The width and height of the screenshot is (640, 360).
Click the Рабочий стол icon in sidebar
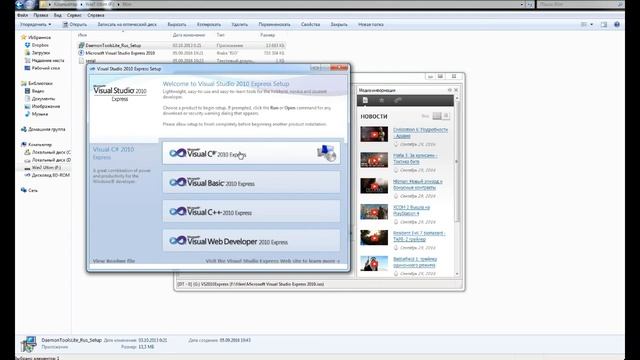tap(27, 68)
